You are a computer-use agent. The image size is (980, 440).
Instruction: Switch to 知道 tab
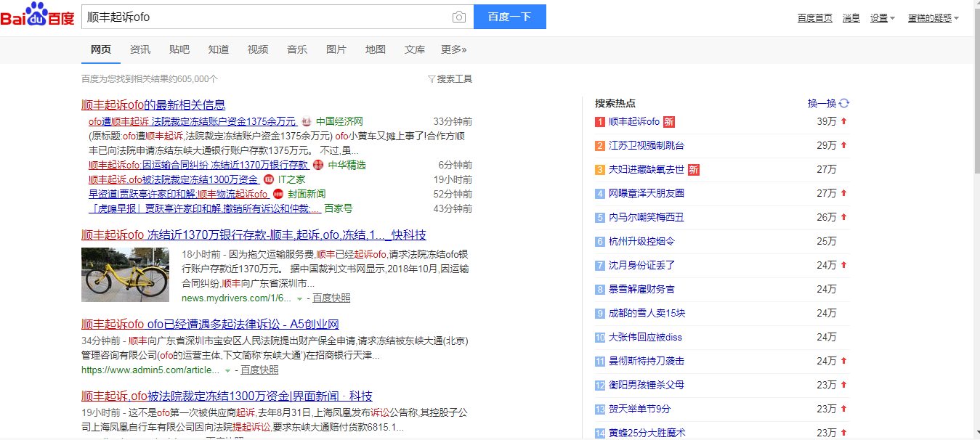click(x=219, y=49)
